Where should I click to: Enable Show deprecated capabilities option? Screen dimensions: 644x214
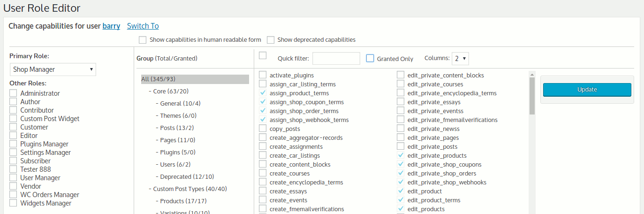[271, 40]
